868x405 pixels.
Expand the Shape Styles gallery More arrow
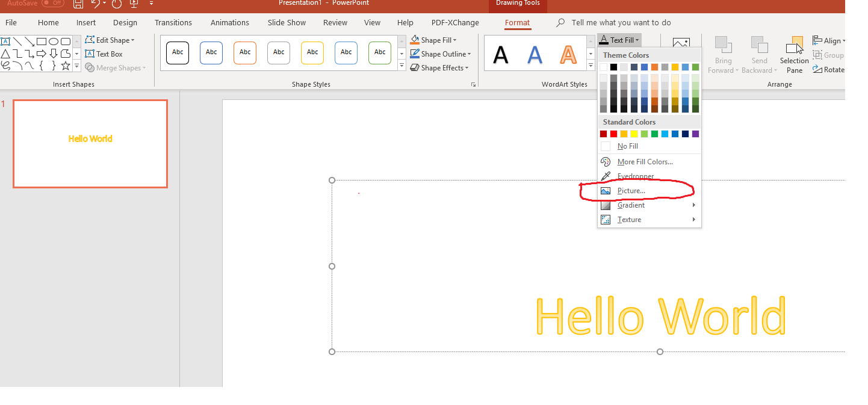pos(402,66)
